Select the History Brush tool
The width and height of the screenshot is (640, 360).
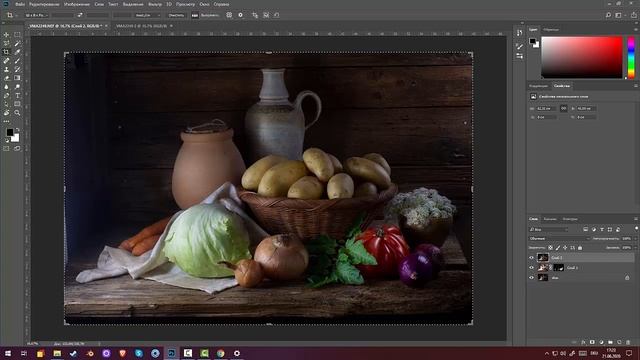pos(17,69)
